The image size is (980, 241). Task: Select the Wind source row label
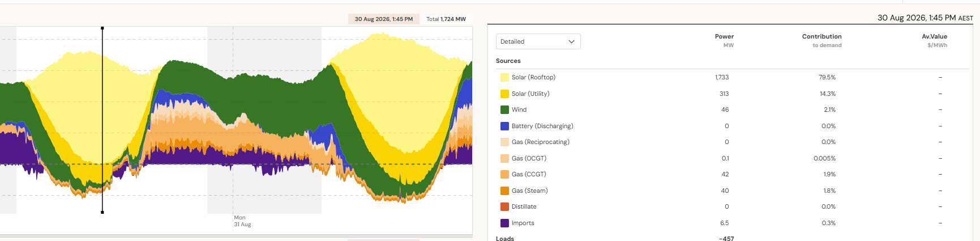coord(519,109)
